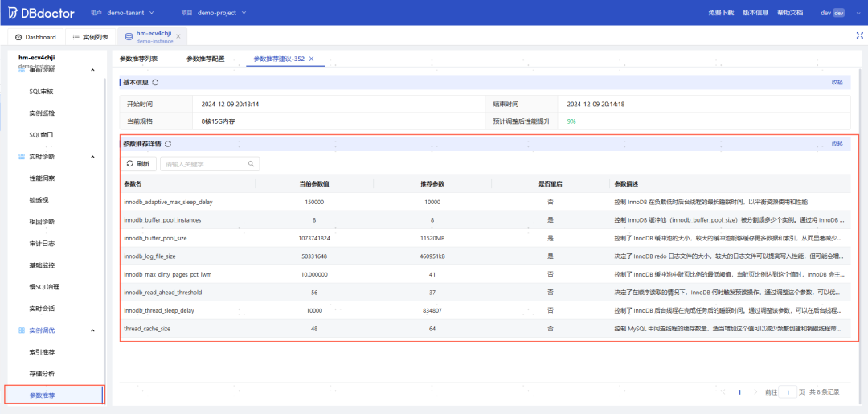The height and width of the screenshot is (414, 868).
Task: Go to the previous page arrow
Action: [723, 391]
